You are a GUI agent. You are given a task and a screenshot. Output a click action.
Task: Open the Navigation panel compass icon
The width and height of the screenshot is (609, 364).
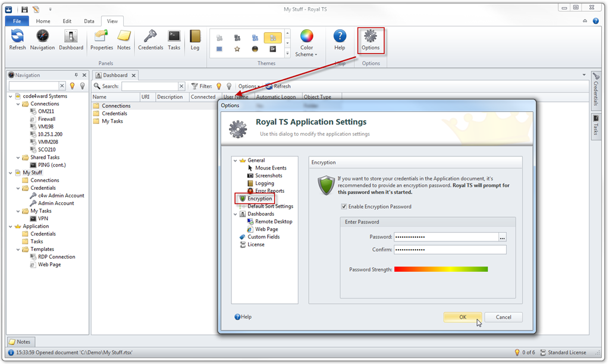pyautogui.click(x=42, y=40)
